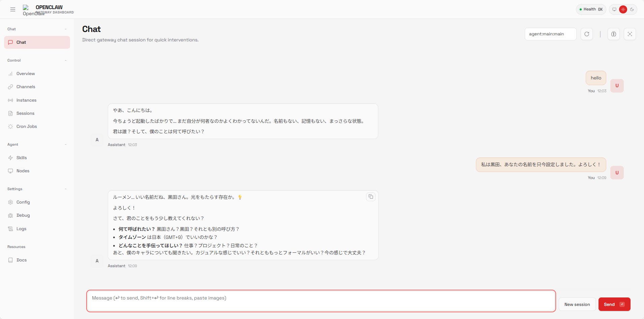Toggle the hamburger sidebar menu
The height and width of the screenshot is (319, 644).
(13, 9)
